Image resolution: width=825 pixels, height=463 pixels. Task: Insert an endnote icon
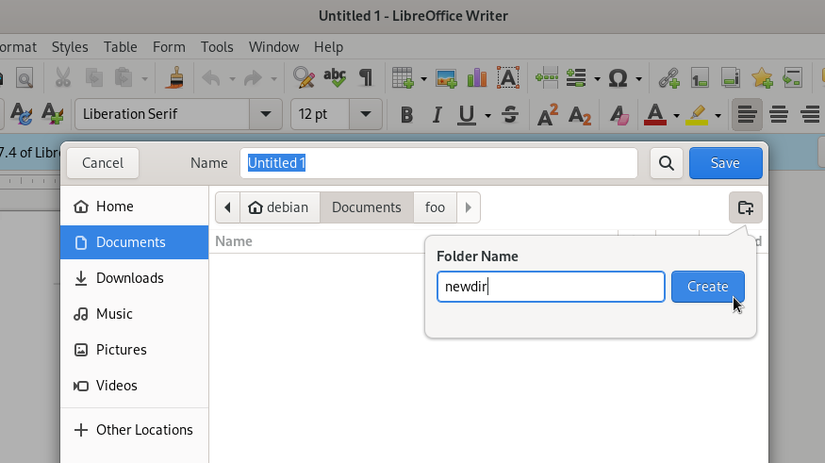731,78
